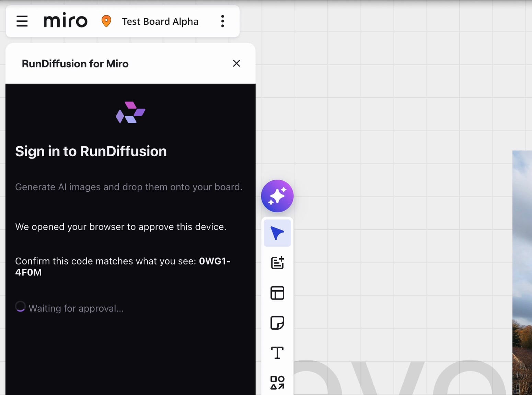Click the orange location pin board icon
This screenshot has width=532, height=395.
click(106, 21)
